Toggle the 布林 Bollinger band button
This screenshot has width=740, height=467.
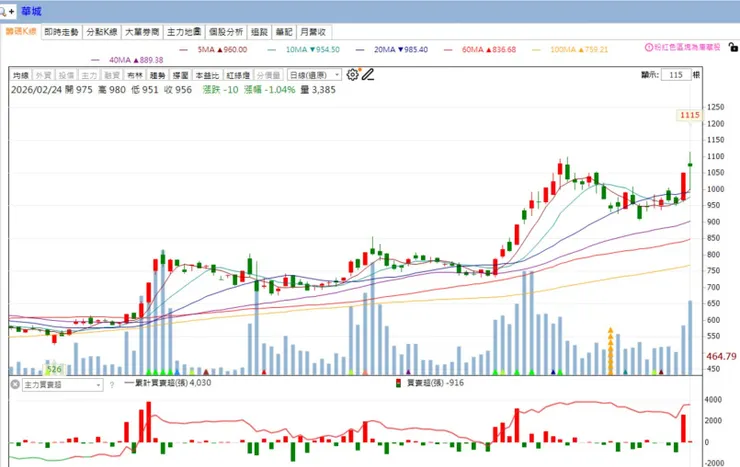click(x=135, y=75)
